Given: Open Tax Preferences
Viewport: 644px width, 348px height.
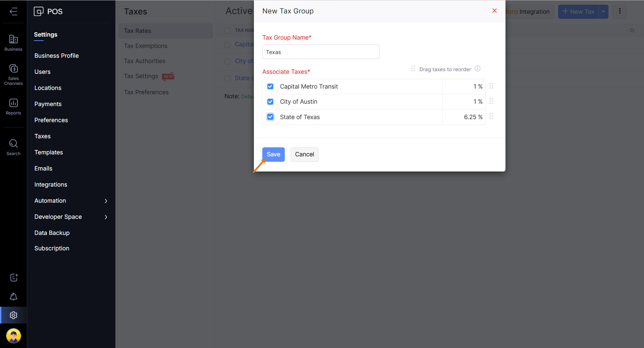Looking at the screenshot, I should click(x=146, y=92).
